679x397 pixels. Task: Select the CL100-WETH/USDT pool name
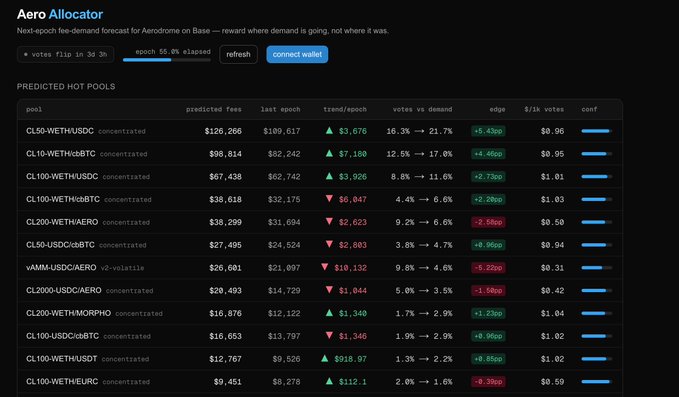61,358
